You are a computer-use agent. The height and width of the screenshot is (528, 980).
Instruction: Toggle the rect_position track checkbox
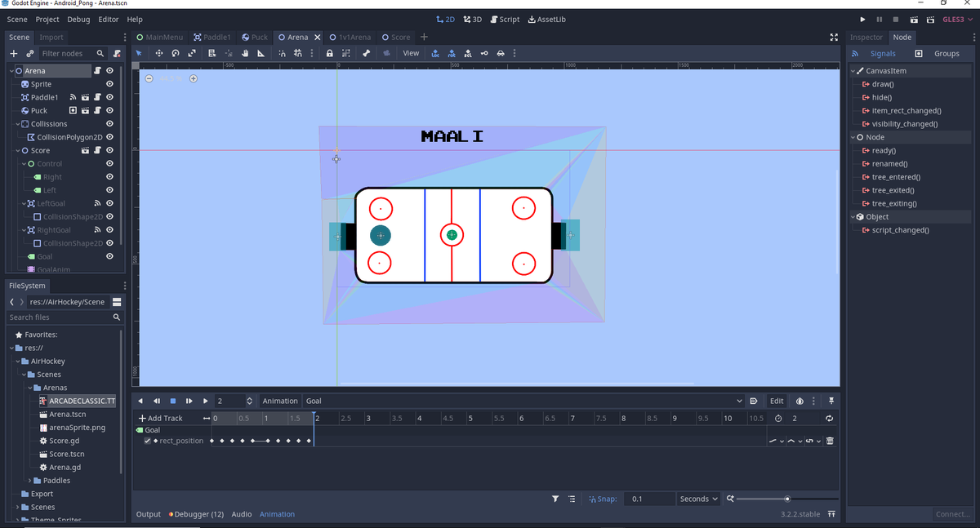click(x=148, y=441)
